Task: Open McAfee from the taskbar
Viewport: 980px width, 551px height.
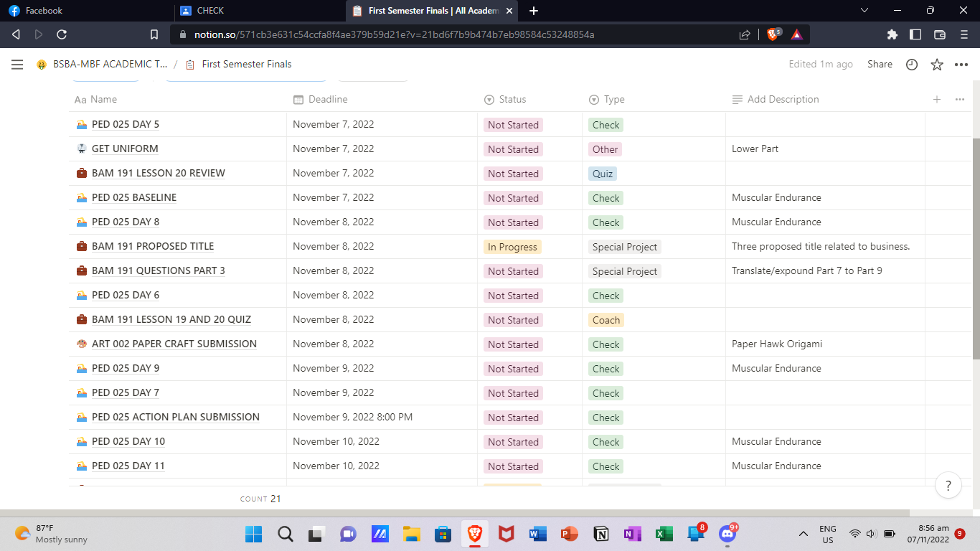Action: tap(507, 534)
